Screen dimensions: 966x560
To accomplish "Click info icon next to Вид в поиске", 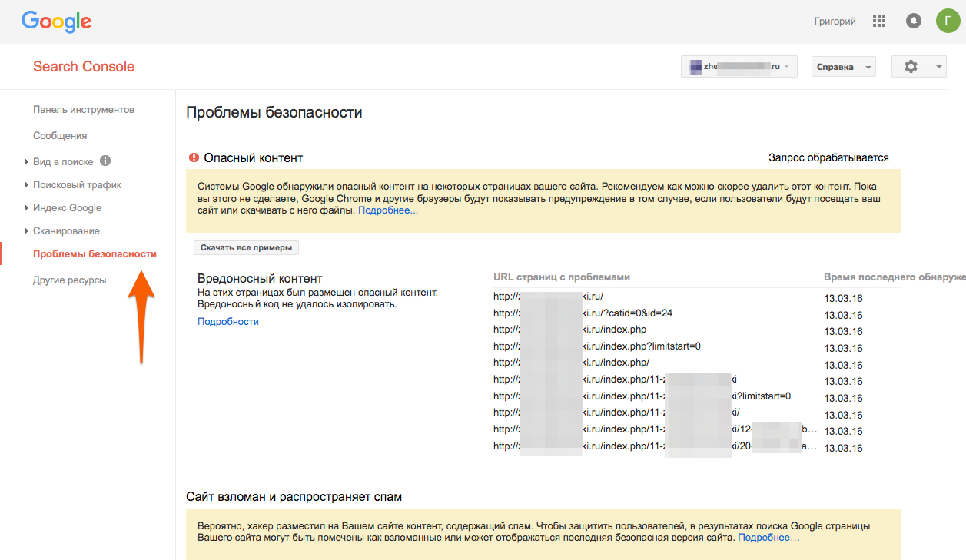I will [x=105, y=161].
